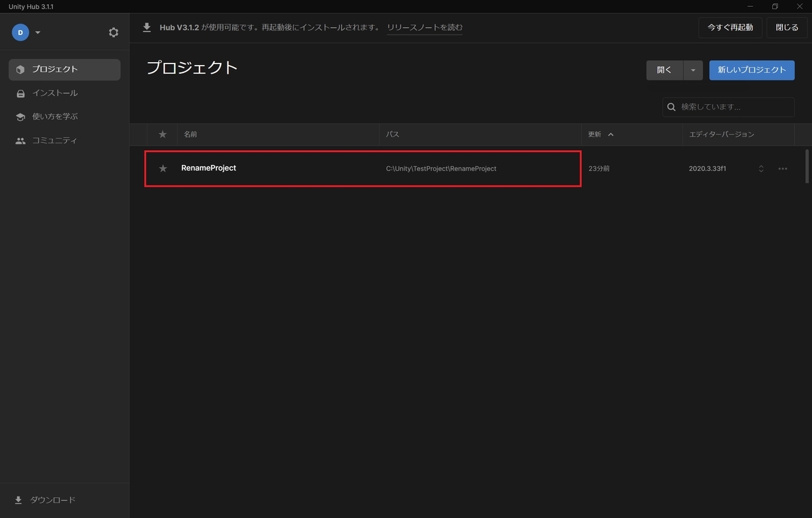Open RenameProject's three-dot options menu
Screen dimensions: 812x518
[x=783, y=168]
